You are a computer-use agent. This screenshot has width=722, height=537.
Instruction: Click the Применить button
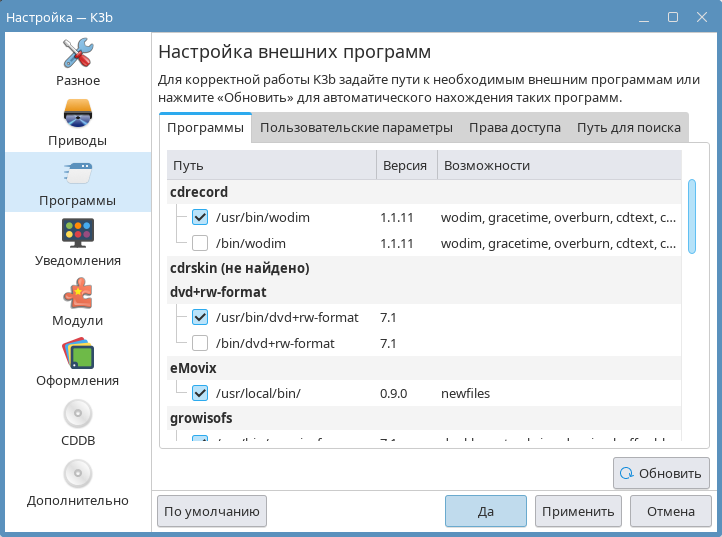pos(577,511)
